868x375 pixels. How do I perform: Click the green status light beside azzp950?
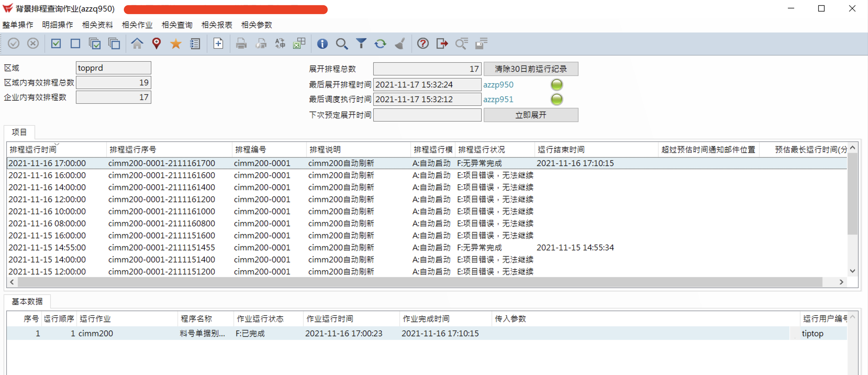pos(557,84)
